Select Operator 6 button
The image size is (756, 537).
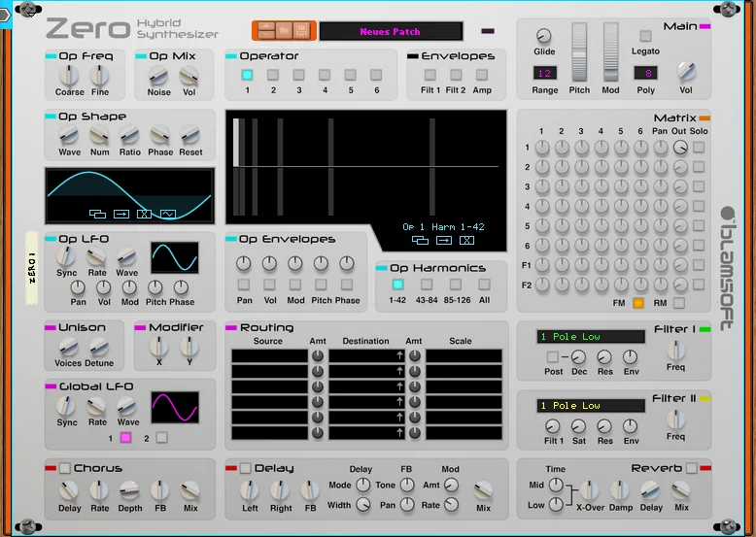pos(376,75)
